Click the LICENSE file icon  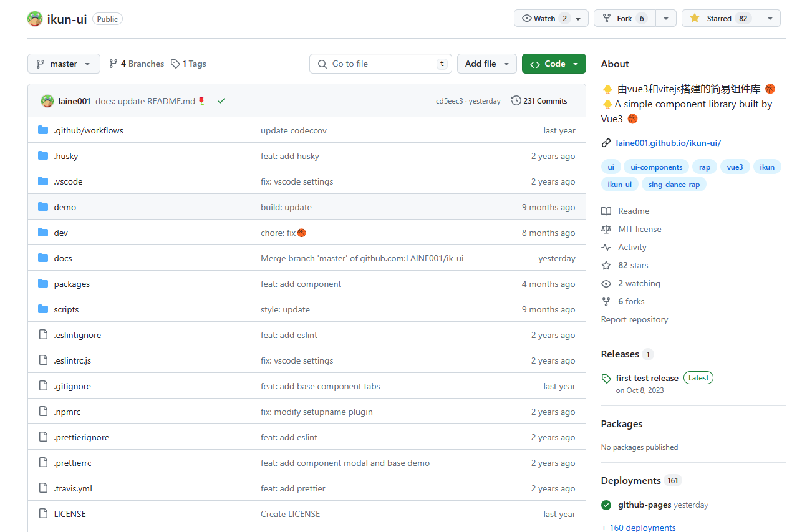coord(43,514)
